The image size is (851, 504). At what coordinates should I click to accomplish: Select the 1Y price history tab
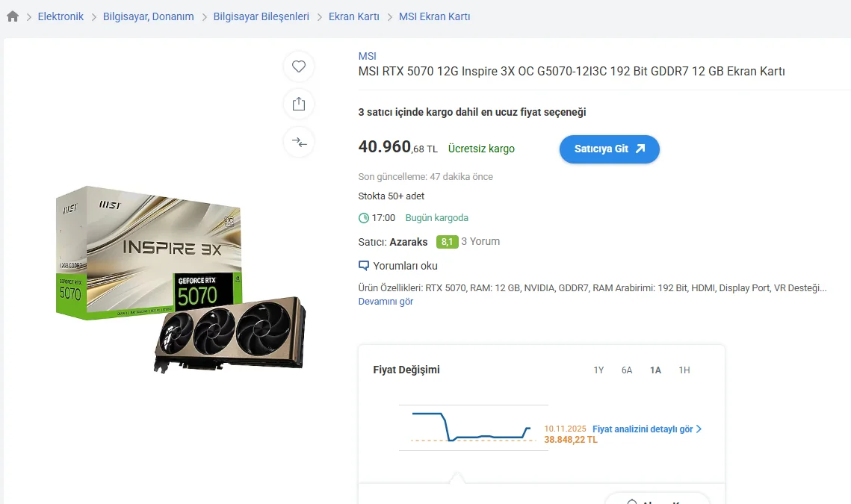click(598, 370)
